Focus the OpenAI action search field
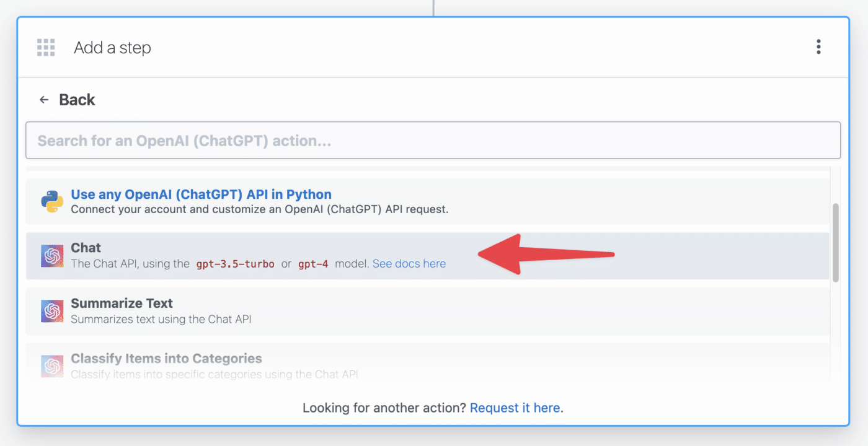This screenshot has width=868, height=446. click(x=433, y=141)
